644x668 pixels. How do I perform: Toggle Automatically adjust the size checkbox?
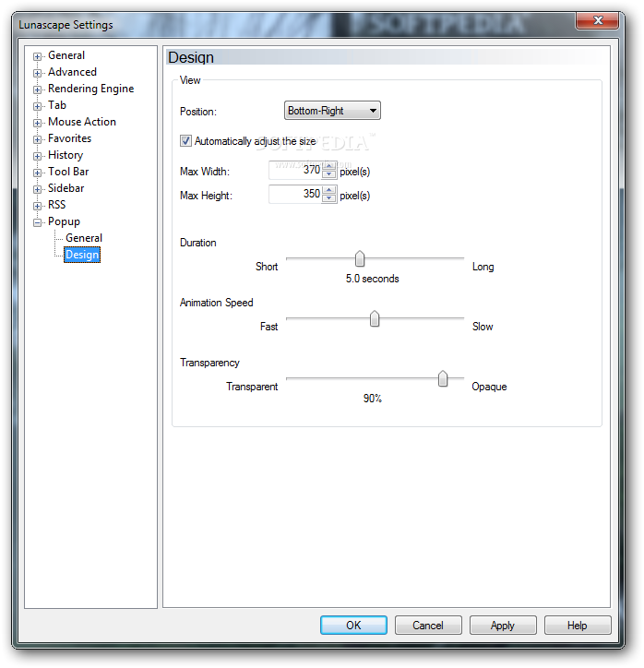tap(185, 141)
